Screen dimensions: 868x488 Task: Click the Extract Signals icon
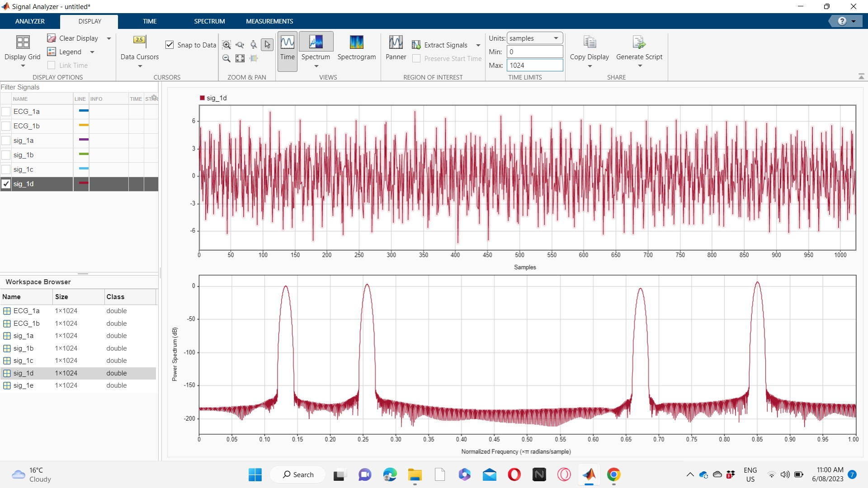pyautogui.click(x=416, y=44)
